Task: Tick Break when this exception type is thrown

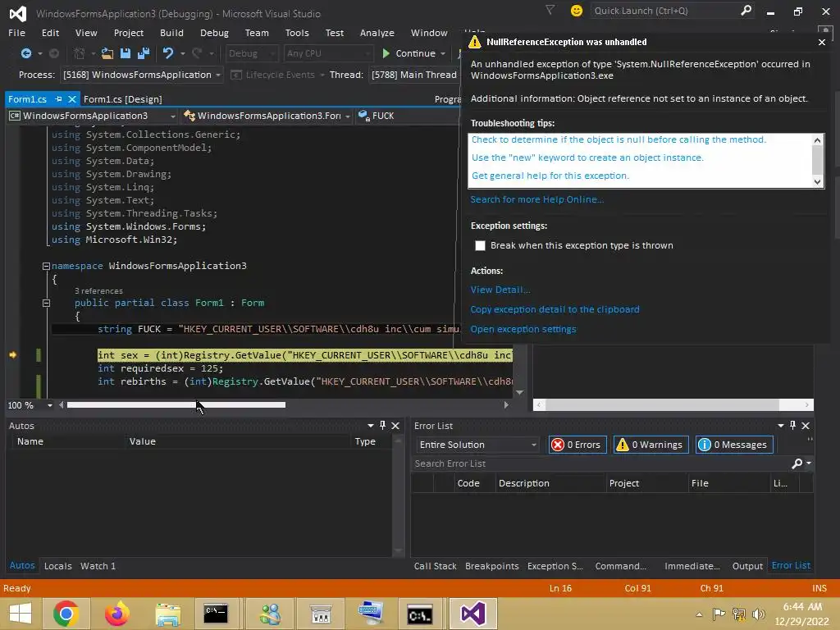Action: coord(480,245)
